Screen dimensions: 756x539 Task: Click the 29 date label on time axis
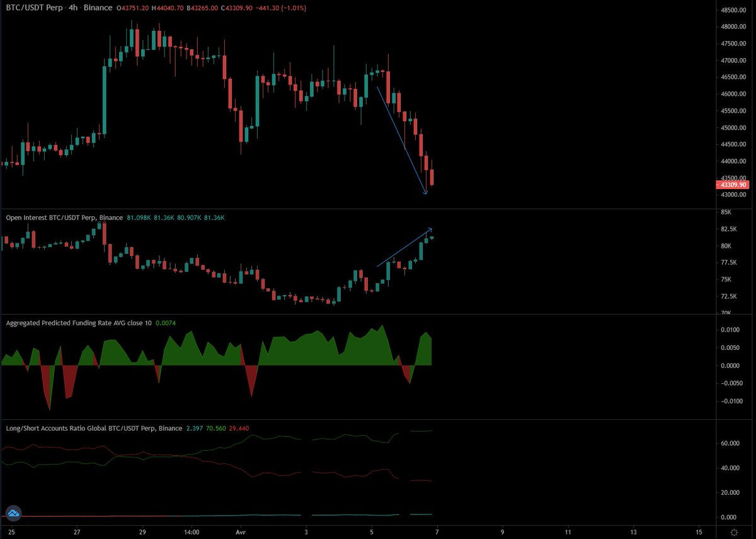(x=142, y=532)
